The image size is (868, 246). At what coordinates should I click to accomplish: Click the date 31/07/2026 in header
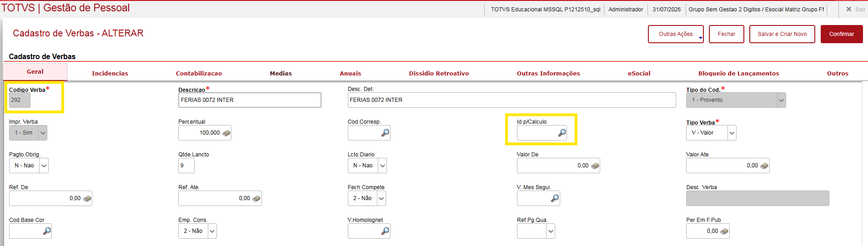click(x=667, y=9)
